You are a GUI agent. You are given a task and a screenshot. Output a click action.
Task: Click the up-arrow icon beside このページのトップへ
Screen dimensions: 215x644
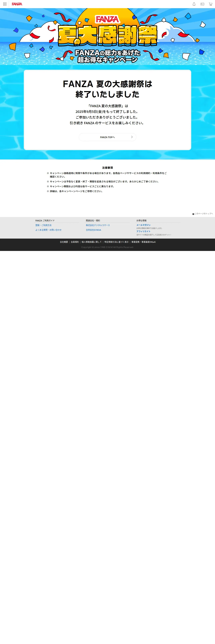pyautogui.click(x=193, y=214)
